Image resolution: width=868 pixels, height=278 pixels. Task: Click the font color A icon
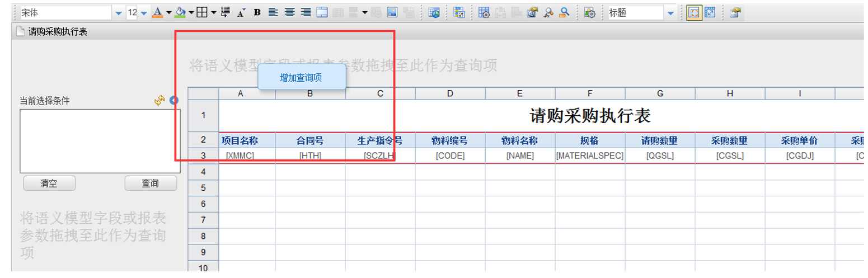157,12
